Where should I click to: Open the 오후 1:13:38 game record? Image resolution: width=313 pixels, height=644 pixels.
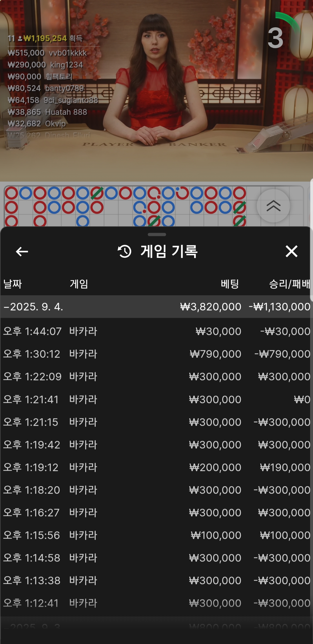[x=156, y=580]
